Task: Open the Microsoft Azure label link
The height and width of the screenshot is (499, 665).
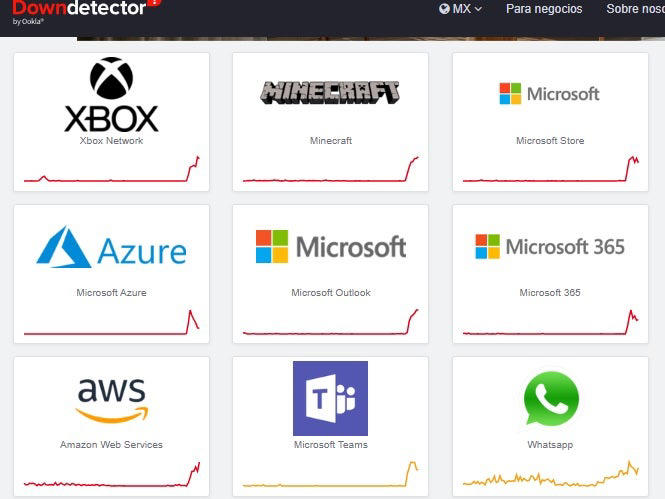Action: pyautogui.click(x=112, y=293)
